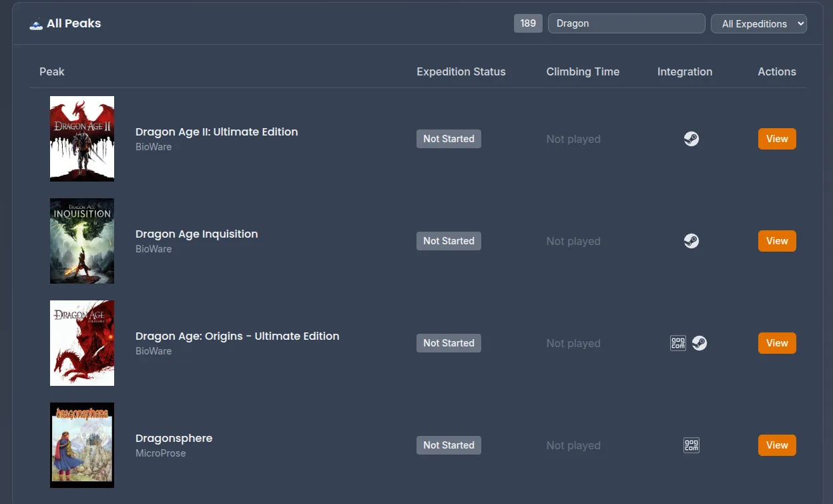View Dragon Age II: Ultimate Edition
Image resolution: width=833 pixels, height=504 pixels.
pyautogui.click(x=777, y=139)
